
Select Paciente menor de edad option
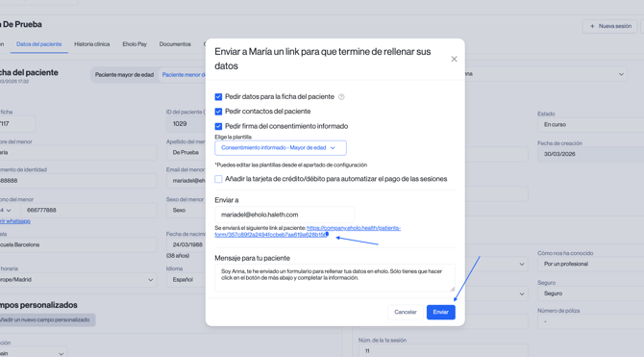pyautogui.click(x=184, y=75)
